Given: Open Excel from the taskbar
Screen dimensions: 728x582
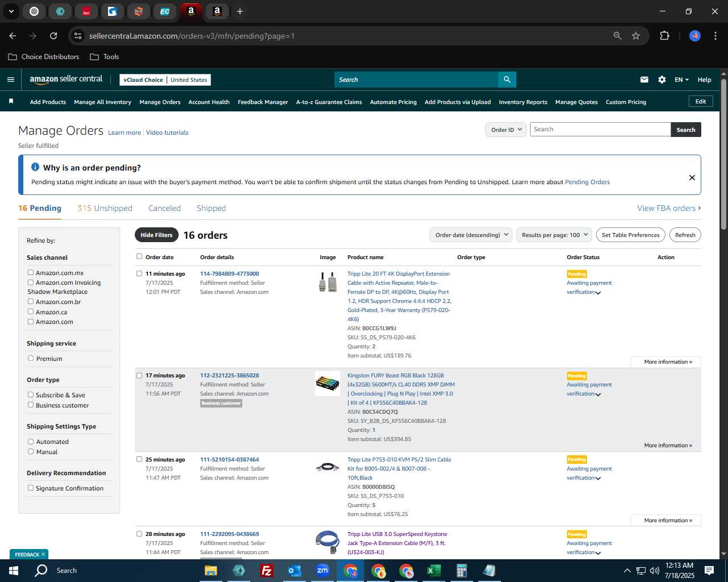Looking at the screenshot, I should 434,571.
